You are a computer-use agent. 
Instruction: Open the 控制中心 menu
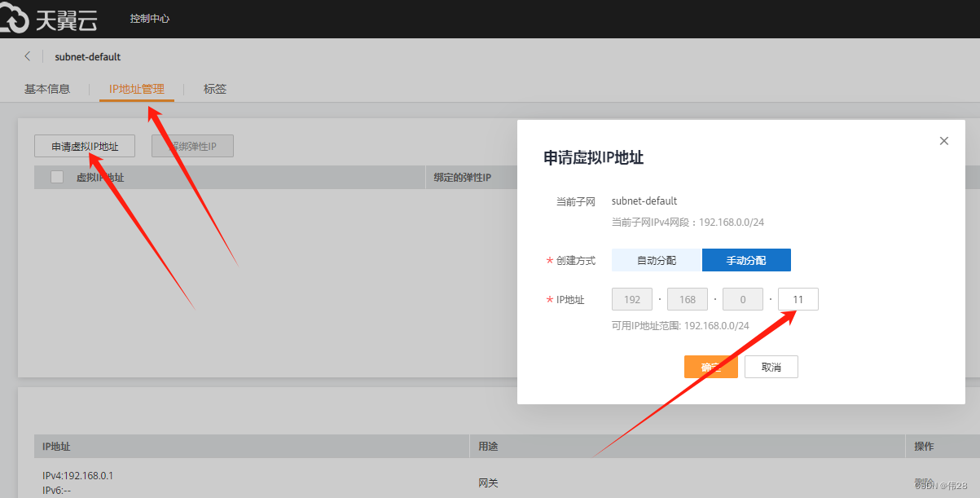pyautogui.click(x=149, y=17)
